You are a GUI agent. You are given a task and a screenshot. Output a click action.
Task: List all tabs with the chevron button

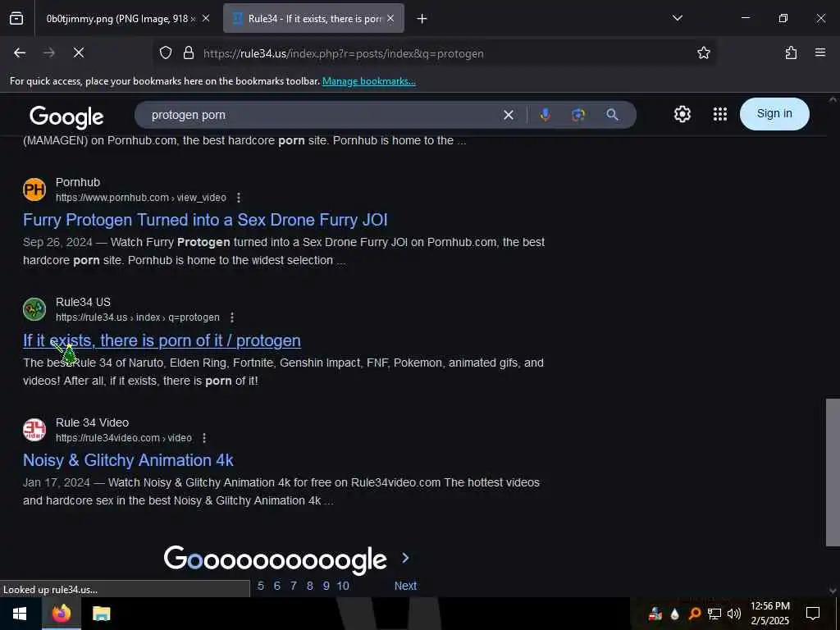(677, 18)
